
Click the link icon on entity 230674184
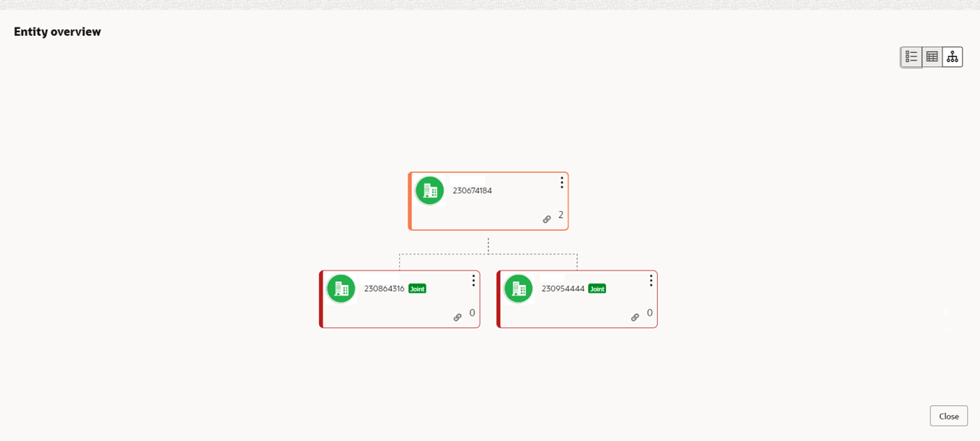click(x=547, y=219)
